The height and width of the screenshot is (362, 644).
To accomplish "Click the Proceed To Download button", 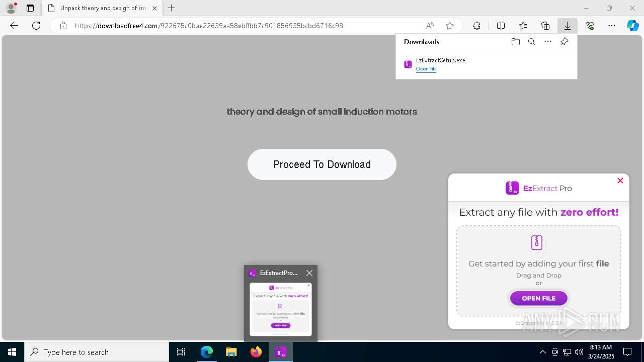I will (x=322, y=164).
